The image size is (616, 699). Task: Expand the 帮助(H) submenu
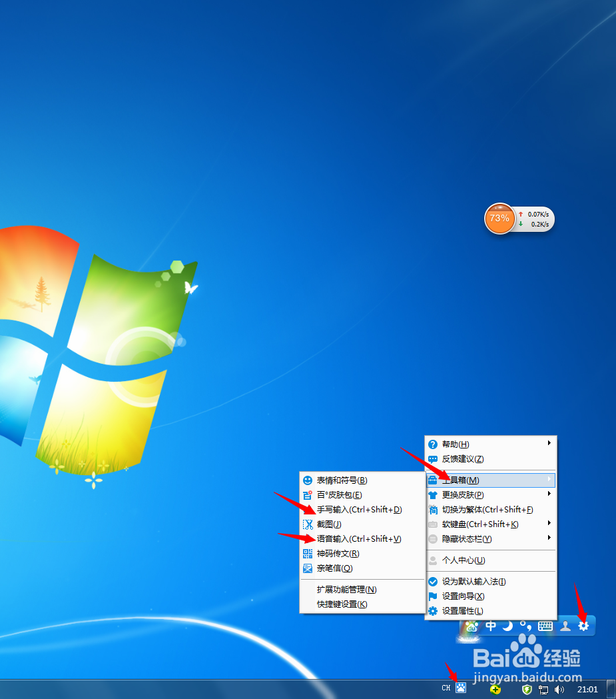click(491, 444)
